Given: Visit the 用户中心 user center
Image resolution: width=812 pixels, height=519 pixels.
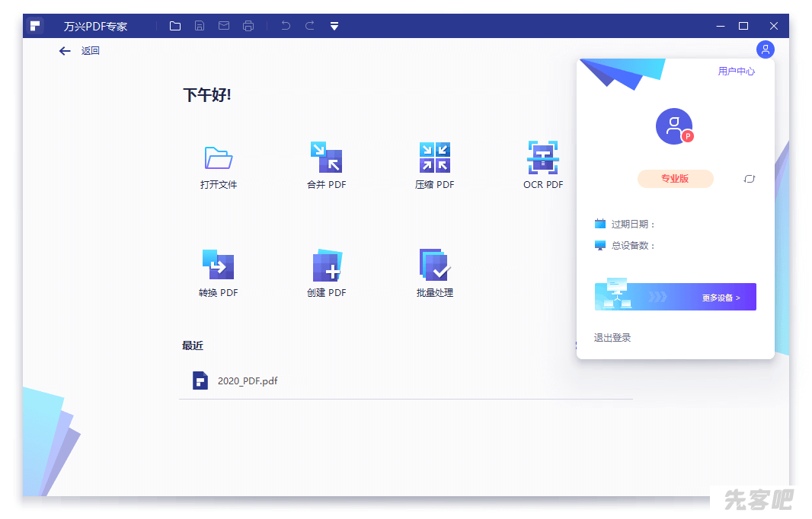Looking at the screenshot, I should click(x=736, y=71).
